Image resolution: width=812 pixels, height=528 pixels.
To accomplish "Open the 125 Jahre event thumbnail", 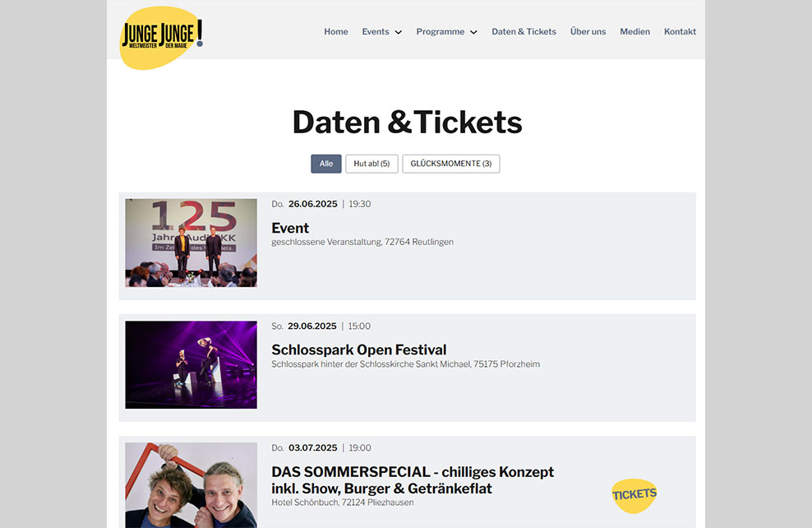I will (x=191, y=243).
